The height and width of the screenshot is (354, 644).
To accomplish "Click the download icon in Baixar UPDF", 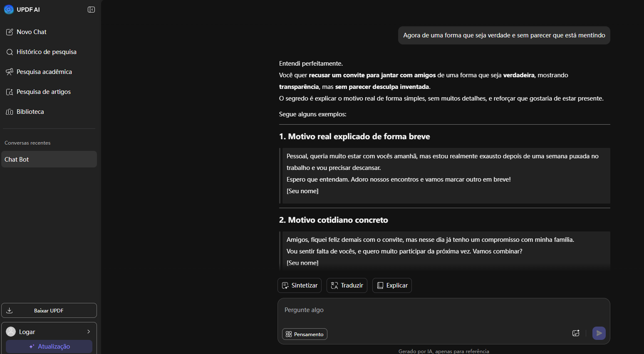I will click(x=10, y=310).
